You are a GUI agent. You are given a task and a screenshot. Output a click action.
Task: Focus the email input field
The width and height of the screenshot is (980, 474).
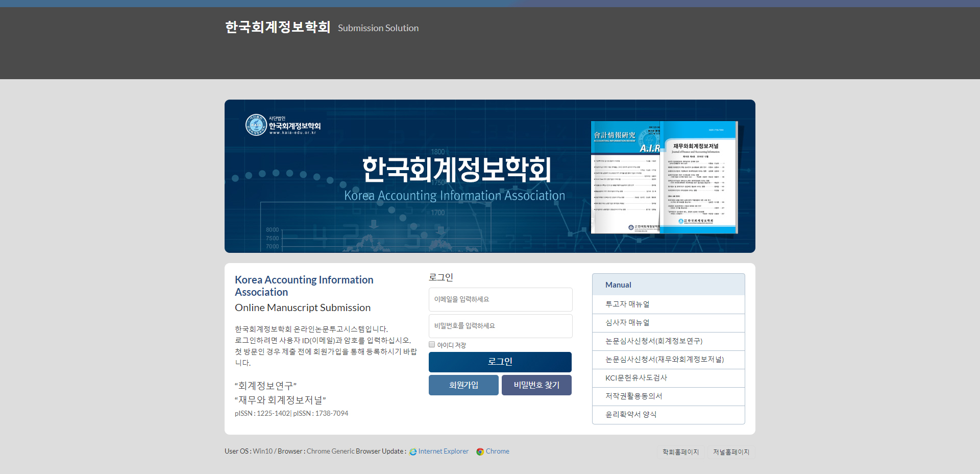[x=500, y=299]
